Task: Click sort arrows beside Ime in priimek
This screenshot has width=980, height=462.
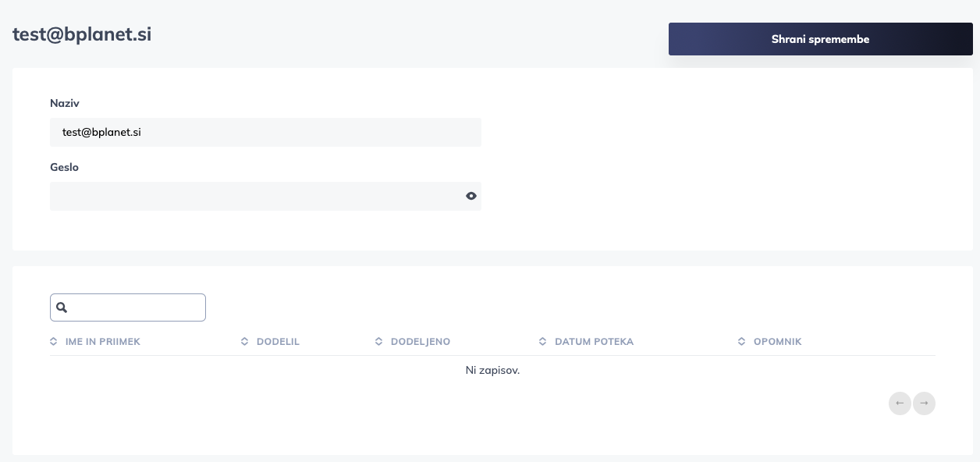Action: (x=54, y=342)
